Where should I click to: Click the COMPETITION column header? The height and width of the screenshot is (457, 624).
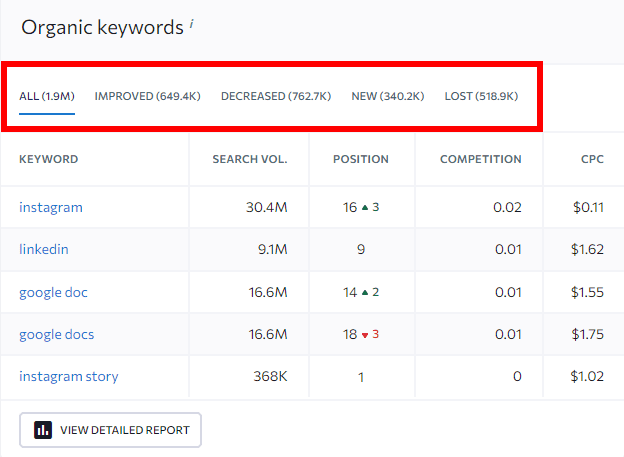481,159
